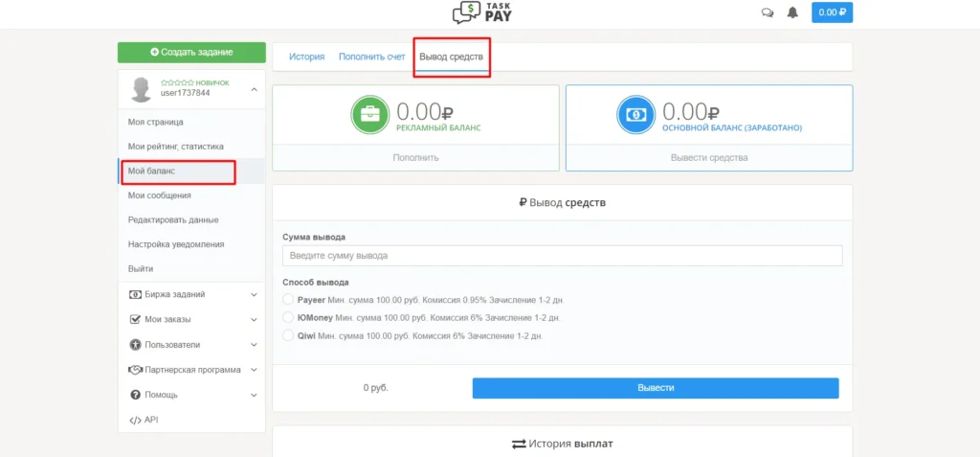Open the chat messages icon in header
The image size is (980, 457).
pos(768,12)
